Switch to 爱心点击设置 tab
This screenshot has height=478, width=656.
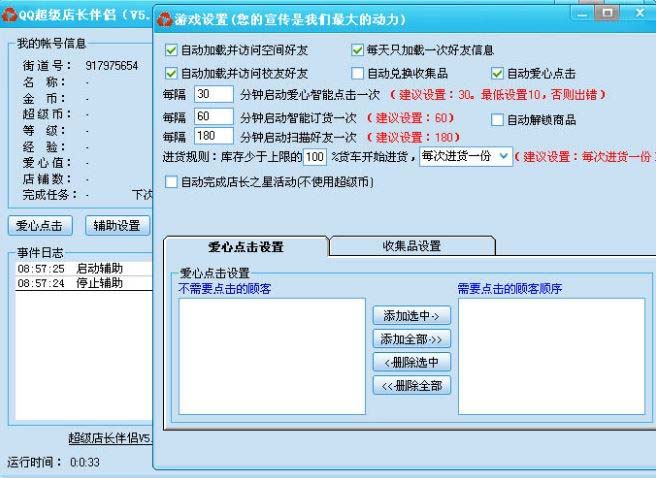[246, 247]
